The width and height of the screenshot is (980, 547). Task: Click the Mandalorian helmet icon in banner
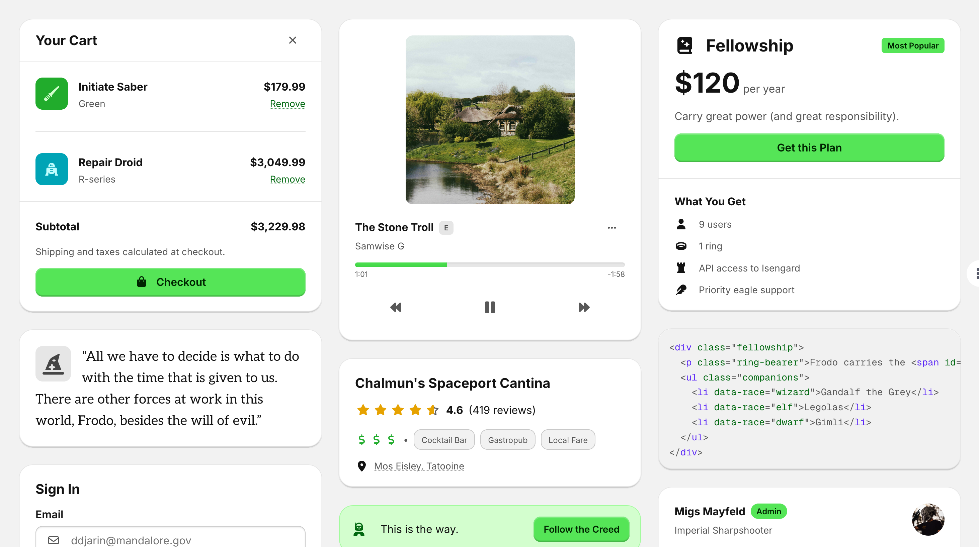pyautogui.click(x=359, y=529)
